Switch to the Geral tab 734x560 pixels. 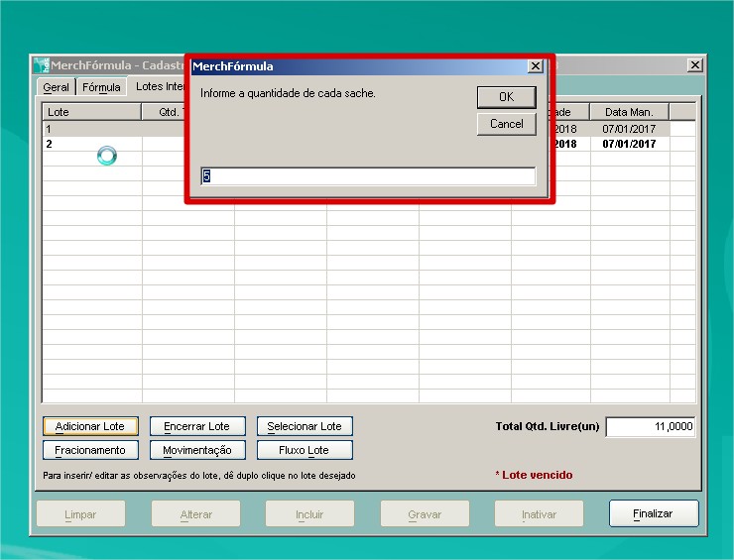point(57,87)
